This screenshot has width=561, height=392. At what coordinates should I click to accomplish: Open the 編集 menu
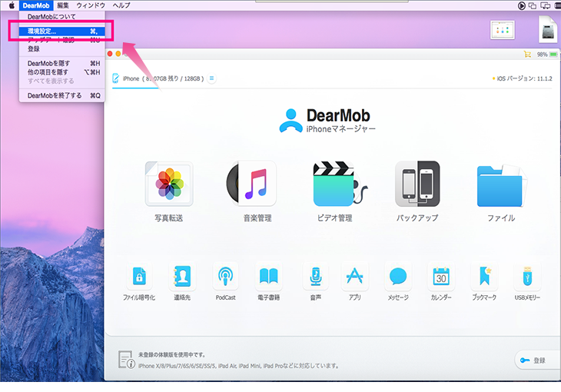point(63,5)
